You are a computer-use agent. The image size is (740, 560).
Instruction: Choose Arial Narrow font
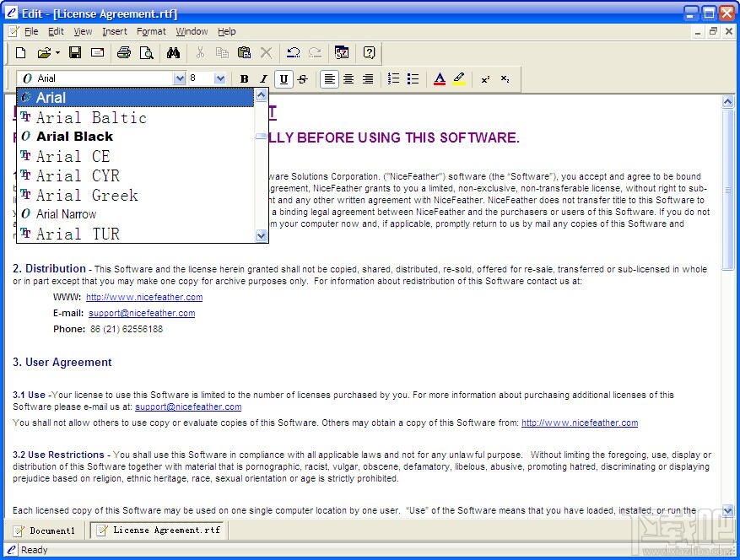click(x=136, y=214)
